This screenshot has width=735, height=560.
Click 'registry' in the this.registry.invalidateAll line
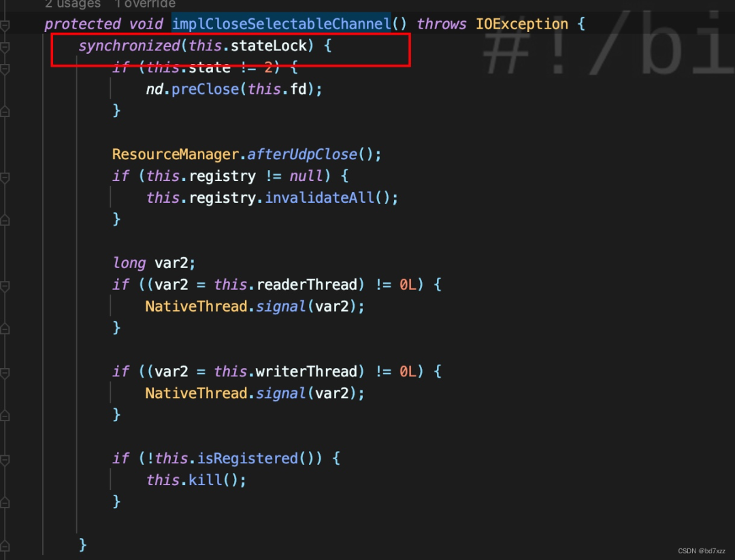222,198
